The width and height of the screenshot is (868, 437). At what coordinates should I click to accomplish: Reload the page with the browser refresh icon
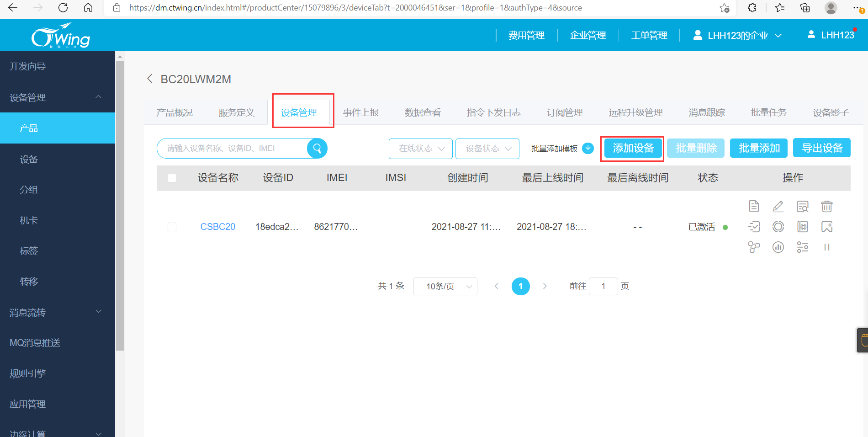click(63, 7)
